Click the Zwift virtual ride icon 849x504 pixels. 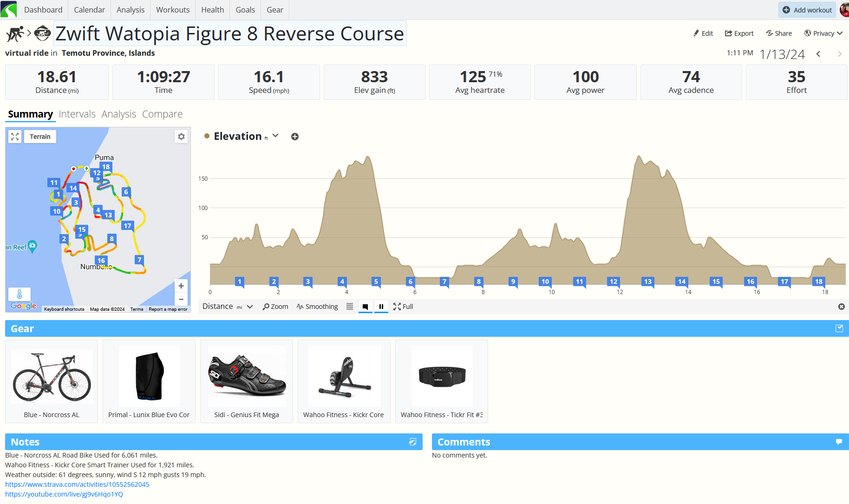(x=43, y=33)
